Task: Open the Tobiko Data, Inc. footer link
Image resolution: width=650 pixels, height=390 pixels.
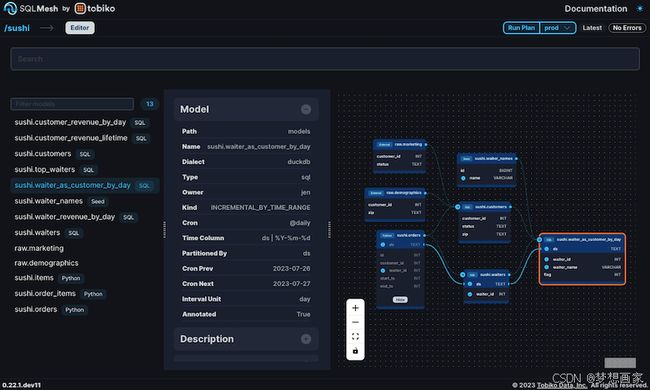Action: (x=562, y=385)
